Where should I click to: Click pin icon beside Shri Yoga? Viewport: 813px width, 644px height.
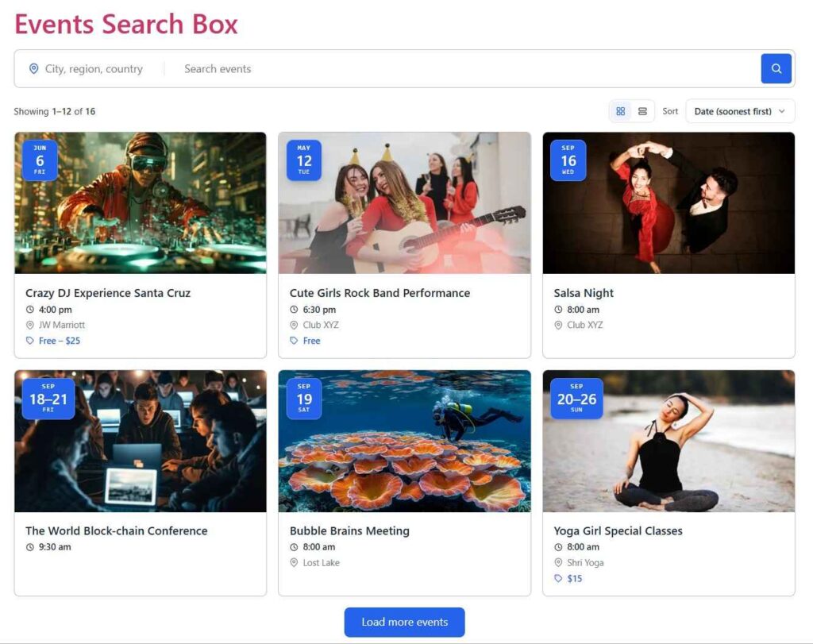click(x=558, y=562)
